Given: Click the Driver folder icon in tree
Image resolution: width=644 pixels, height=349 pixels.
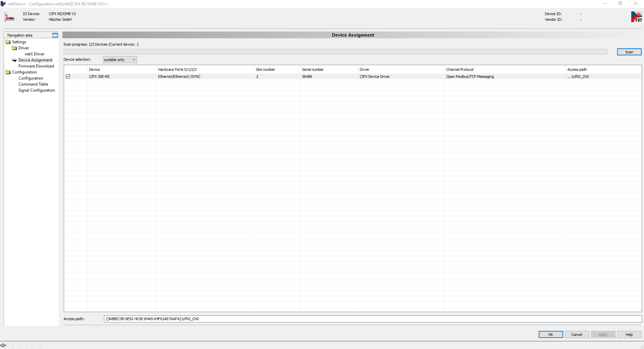Looking at the screenshot, I should 14,48.
